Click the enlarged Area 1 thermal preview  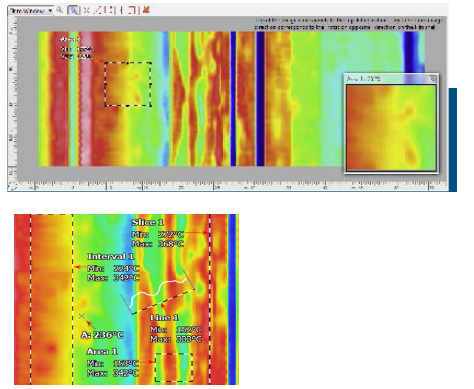coord(391,128)
